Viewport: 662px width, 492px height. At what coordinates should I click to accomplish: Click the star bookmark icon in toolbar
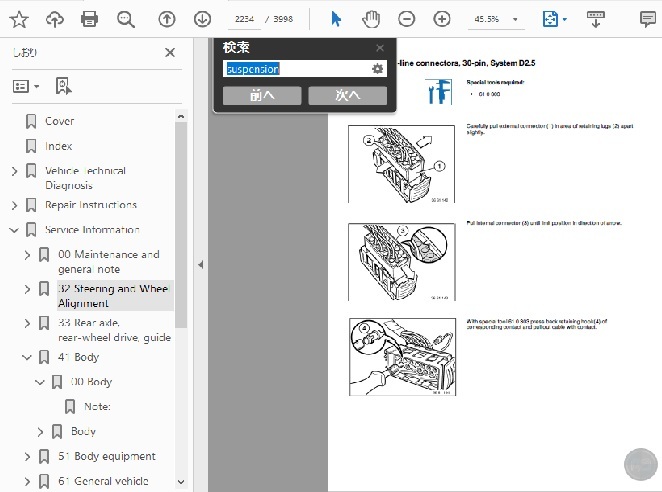tap(19, 19)
